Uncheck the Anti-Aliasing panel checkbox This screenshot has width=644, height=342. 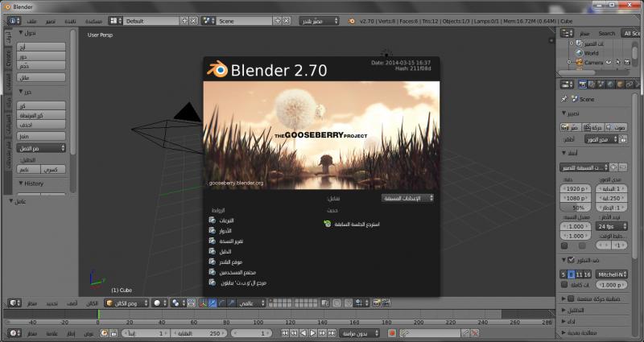coord(571,260)
